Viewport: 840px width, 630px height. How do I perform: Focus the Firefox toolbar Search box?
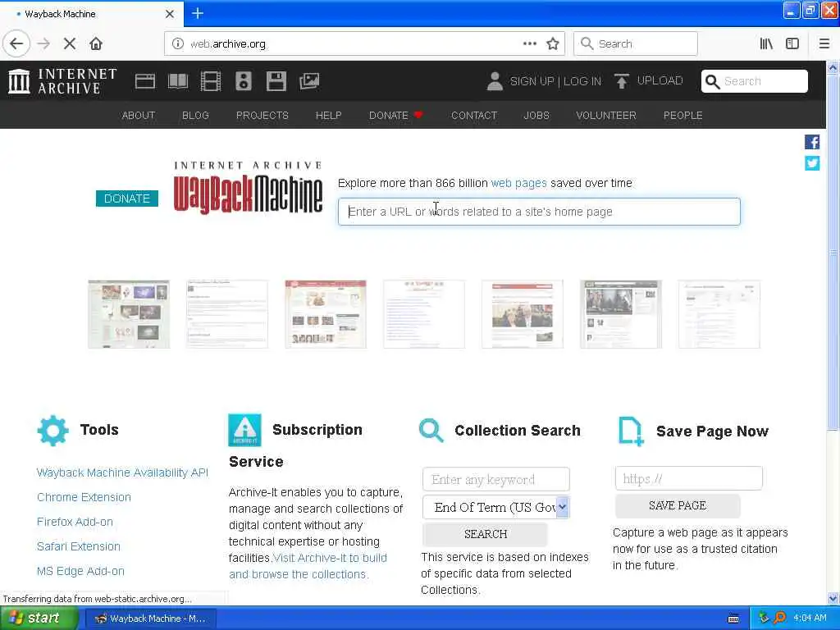636,43
